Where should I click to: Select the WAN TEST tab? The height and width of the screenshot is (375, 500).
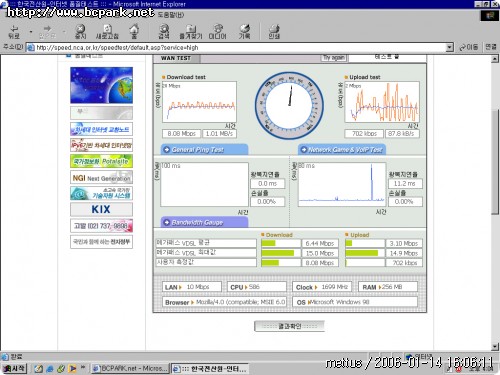click(177, 58)
